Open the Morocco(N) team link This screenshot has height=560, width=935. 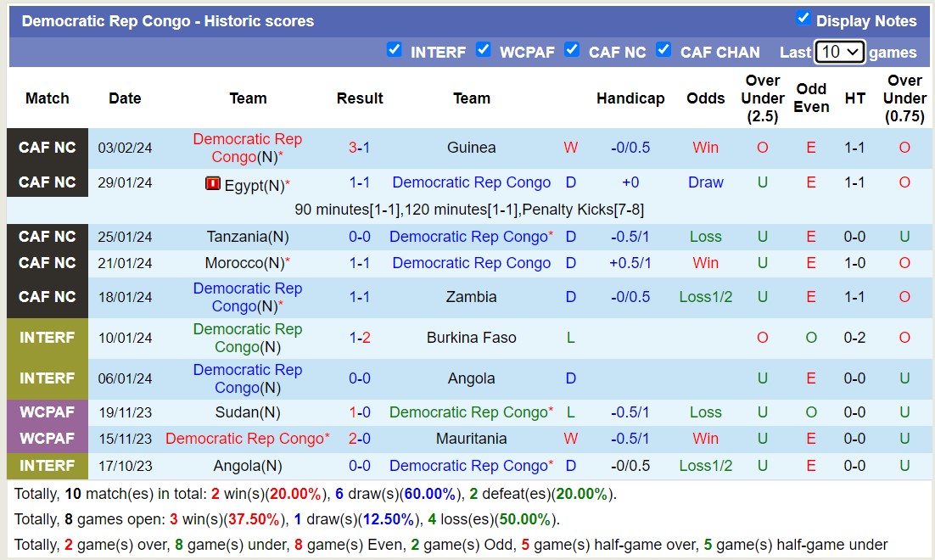pos(245,263)
